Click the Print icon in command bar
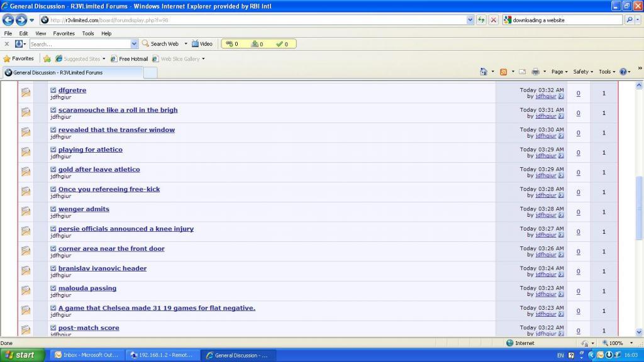The height and width of the screenshot is (362, 644). 535,72
